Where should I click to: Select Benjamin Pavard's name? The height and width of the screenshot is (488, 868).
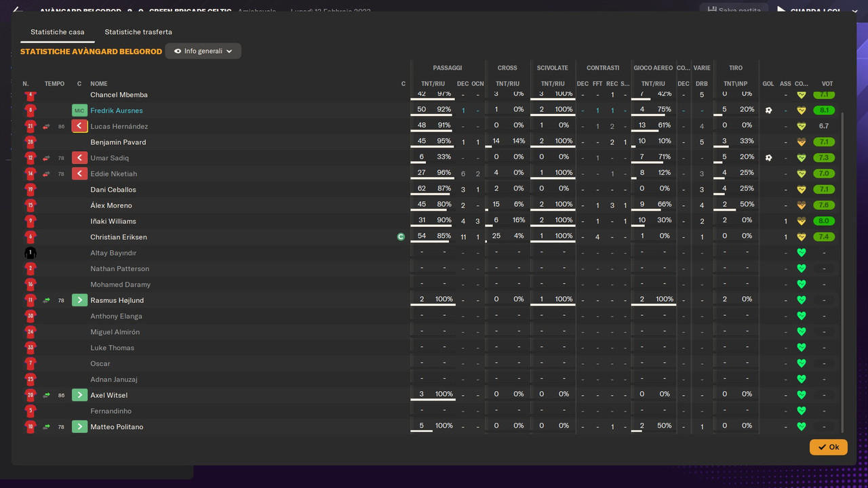[118, 142]
